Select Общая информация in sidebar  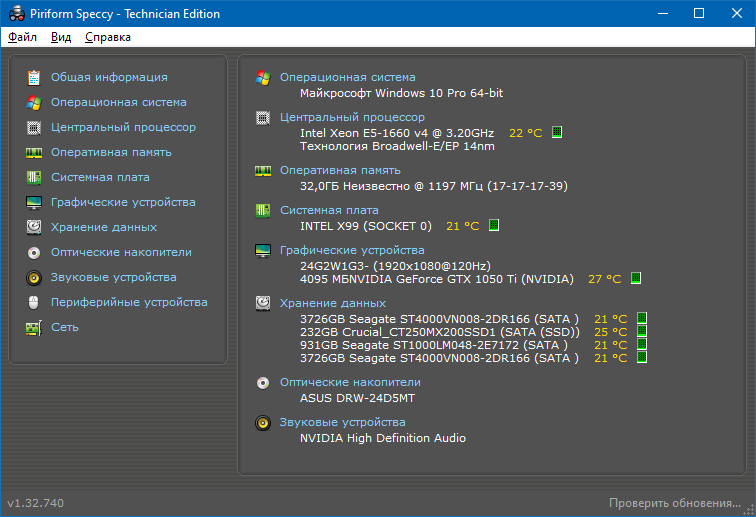click(109, 77)
